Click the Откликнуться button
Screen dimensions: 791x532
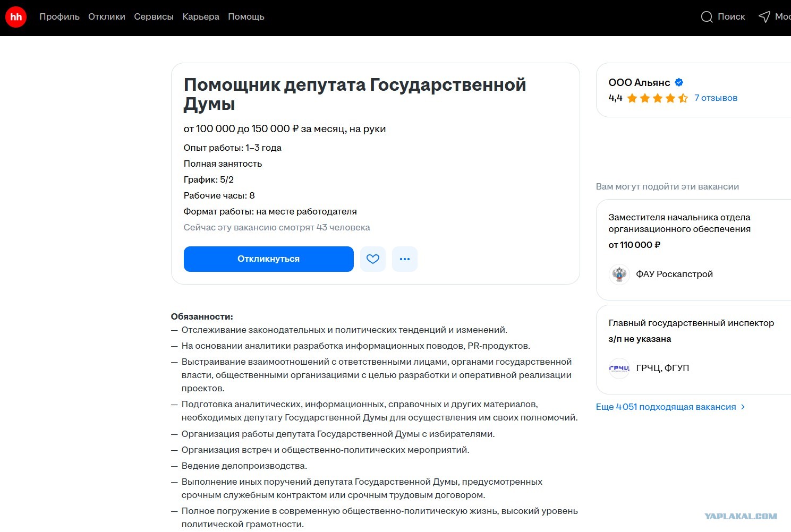(x=269, y=259)
